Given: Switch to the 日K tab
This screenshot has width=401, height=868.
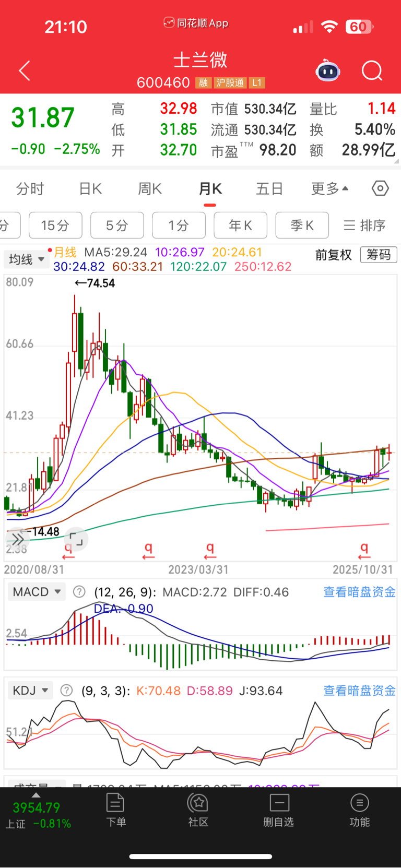Looking at the screenshot, I should coord(90,188).
